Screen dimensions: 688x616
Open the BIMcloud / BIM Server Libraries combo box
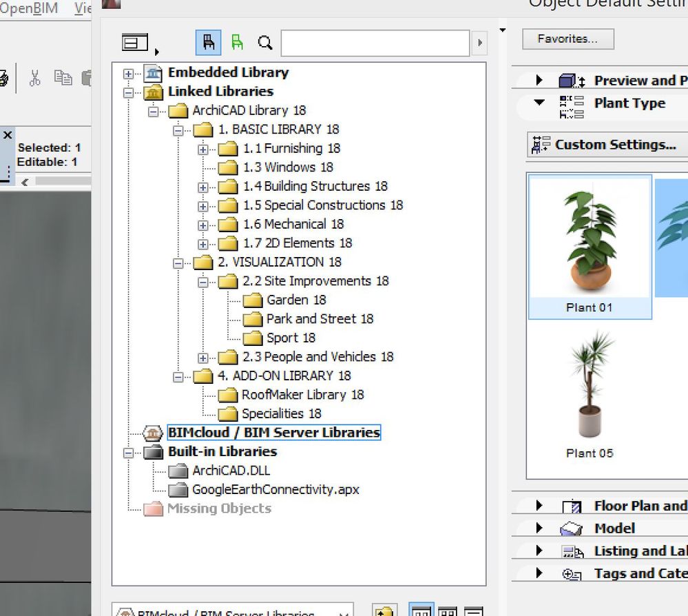233,610
